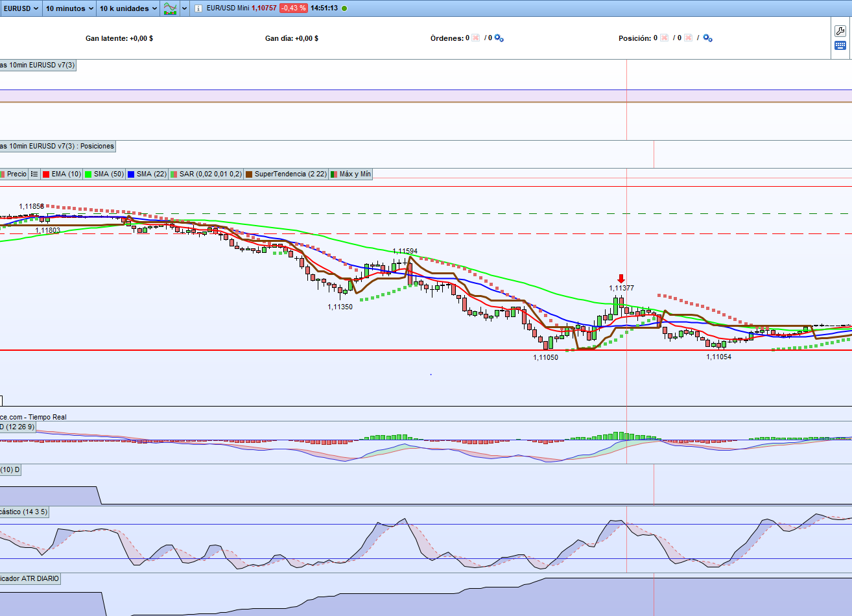
Task: Click the Tiempo Real data source text
Action: point(47,417)
